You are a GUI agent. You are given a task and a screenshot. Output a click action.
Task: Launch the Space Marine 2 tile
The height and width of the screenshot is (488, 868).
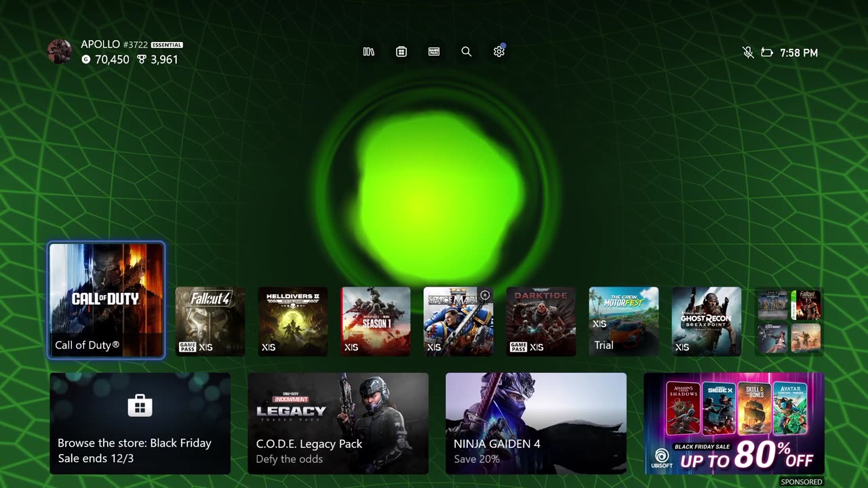coord(458,322)
